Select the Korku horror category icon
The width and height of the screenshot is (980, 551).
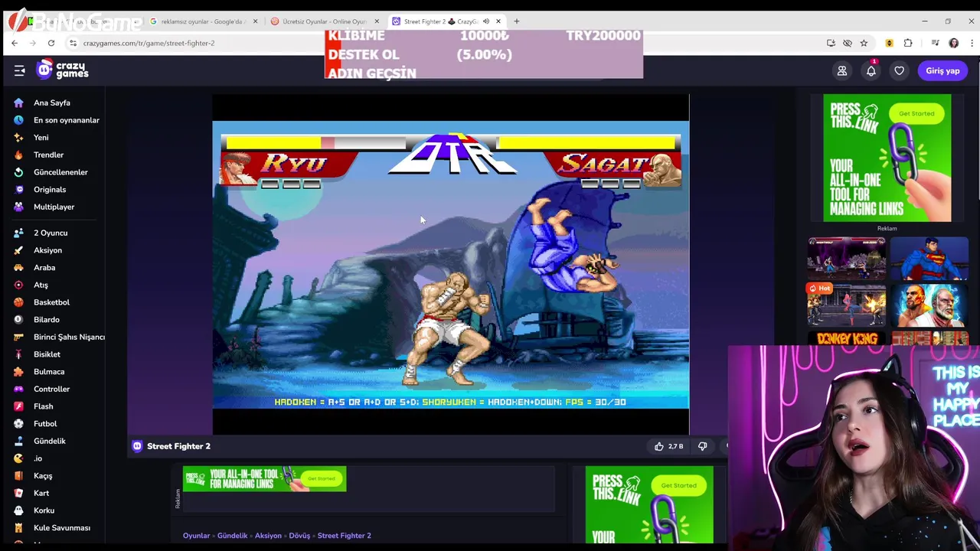pos(18,510)
